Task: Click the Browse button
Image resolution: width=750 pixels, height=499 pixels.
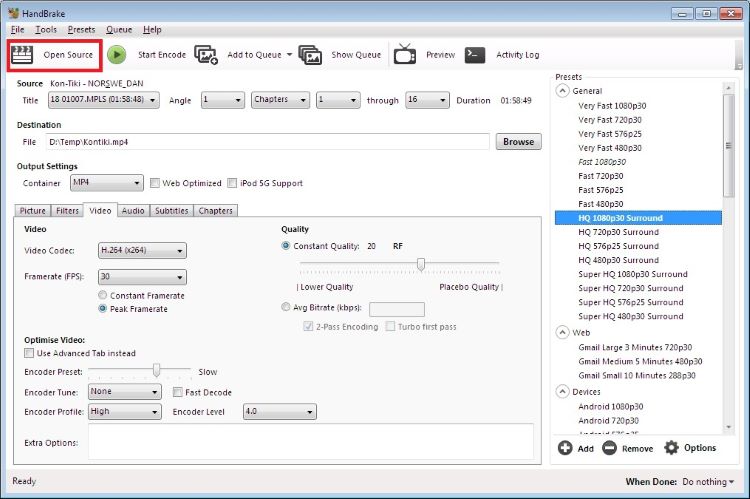Action: (518, 142)
